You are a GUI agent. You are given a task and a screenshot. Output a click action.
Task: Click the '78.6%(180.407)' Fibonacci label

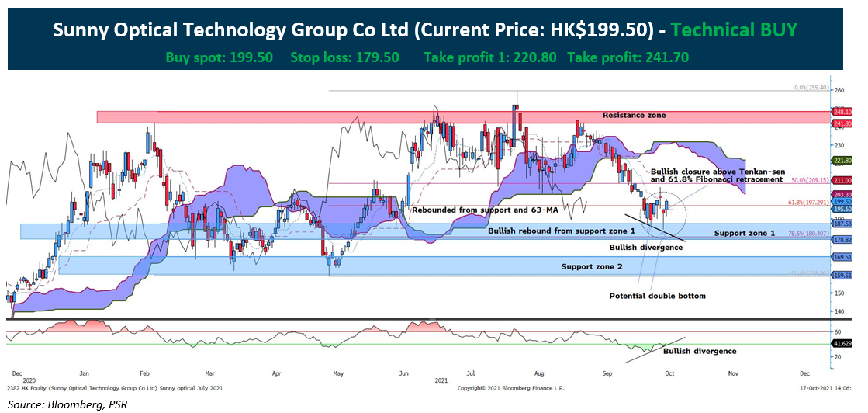tap(810, 234)
